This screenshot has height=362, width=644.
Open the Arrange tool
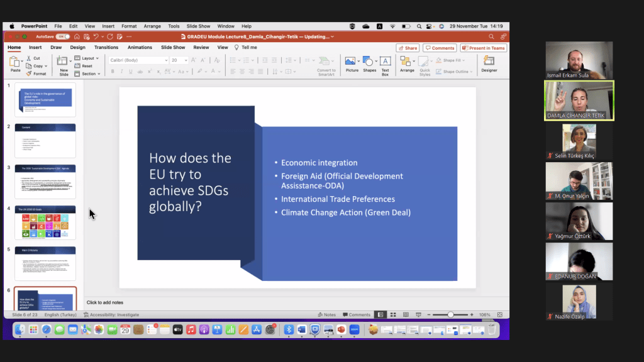point(406,62)
